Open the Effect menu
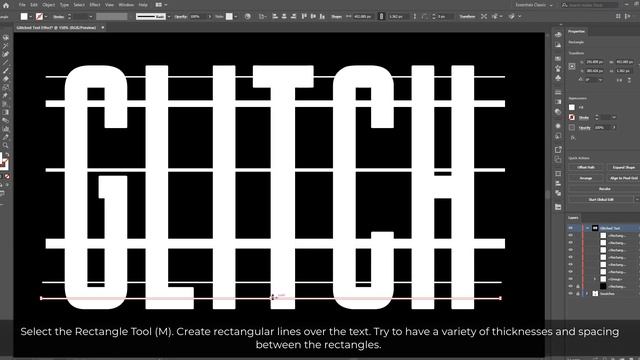 tap(95, 5)
